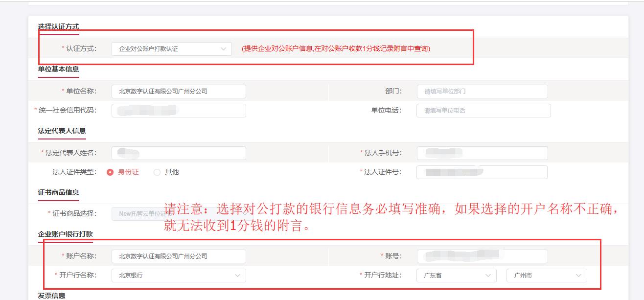Click the 发票信息 section heading

click(52, 295)
